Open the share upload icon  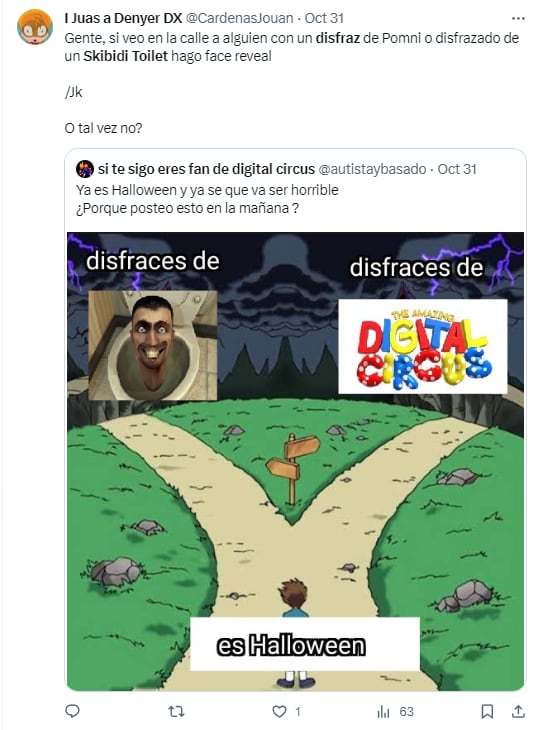(518, 711)
